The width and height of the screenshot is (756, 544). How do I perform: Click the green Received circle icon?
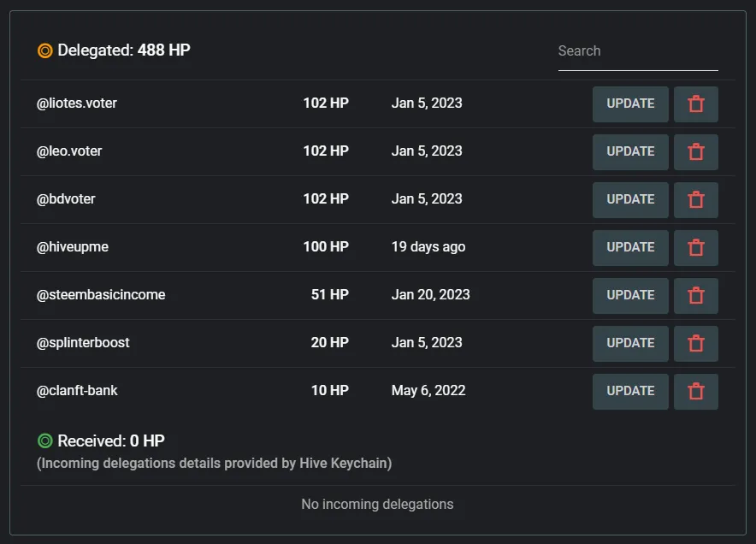(x=45, y=441)
